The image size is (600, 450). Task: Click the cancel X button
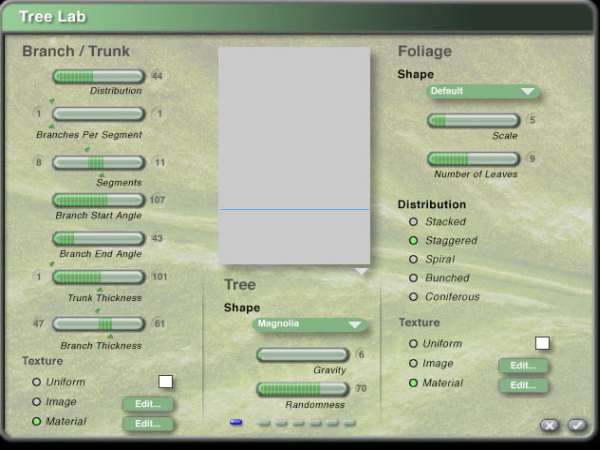point(549,425)
